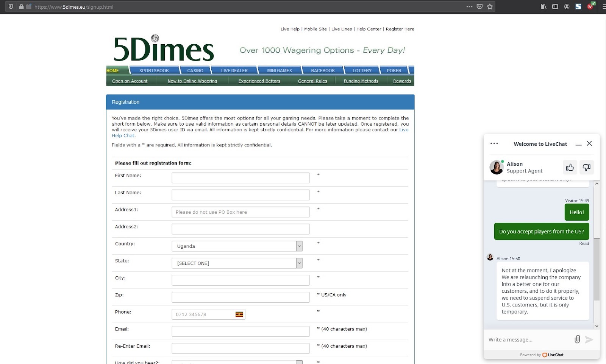This screenshot has height=364, width=606.
Task: Rate the agent with thumbs down
Action: tap(587, 167)
